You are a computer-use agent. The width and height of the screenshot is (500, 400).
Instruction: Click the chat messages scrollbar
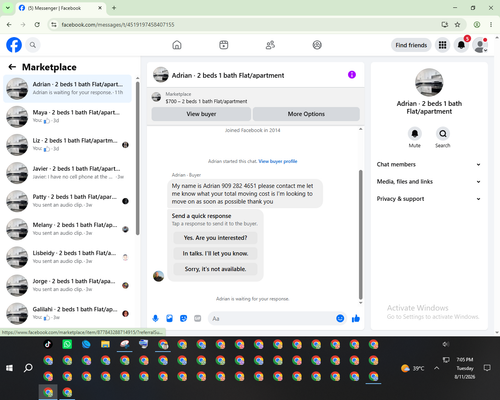click(x=360, y=235)
